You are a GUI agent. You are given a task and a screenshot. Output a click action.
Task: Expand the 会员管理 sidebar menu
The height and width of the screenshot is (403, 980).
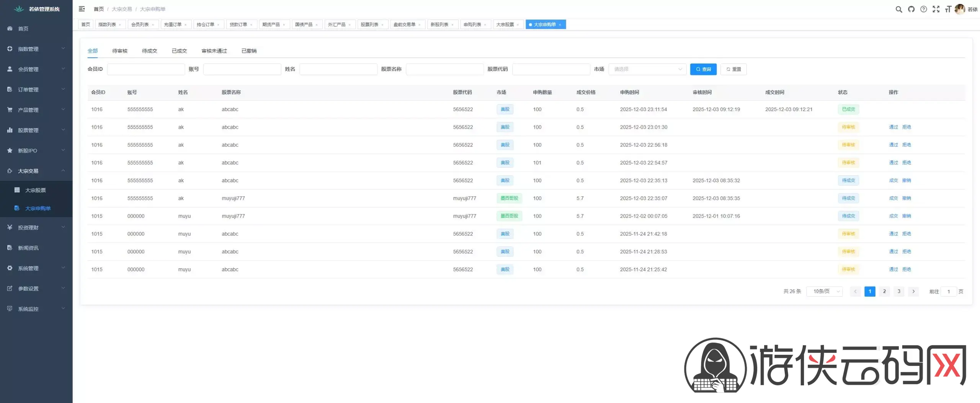pyautogui.click(x=36, y=69)
